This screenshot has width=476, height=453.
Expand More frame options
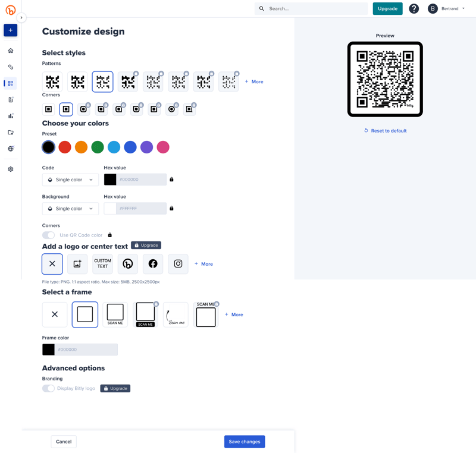(x=233, y=314)
